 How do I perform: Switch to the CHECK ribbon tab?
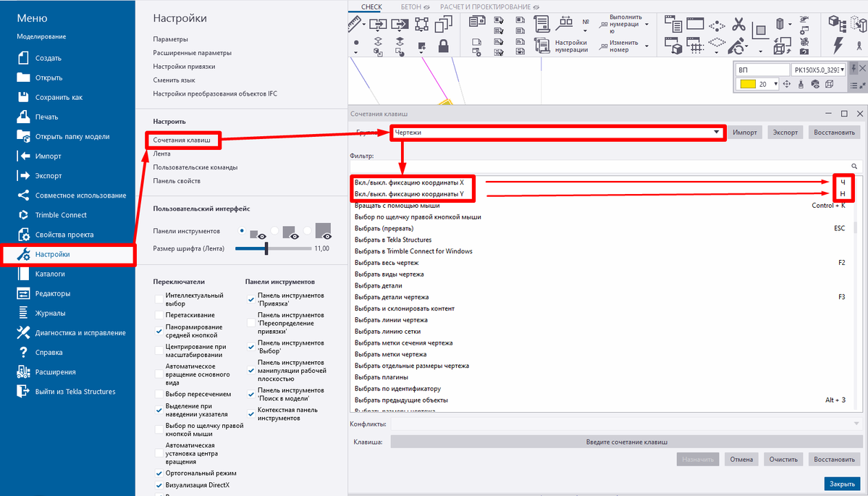[x=371, y=7]
